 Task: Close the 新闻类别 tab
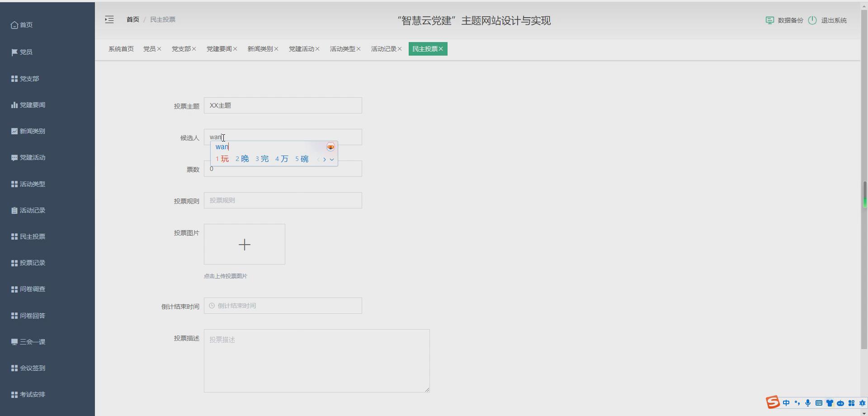(x=276, y=49)
